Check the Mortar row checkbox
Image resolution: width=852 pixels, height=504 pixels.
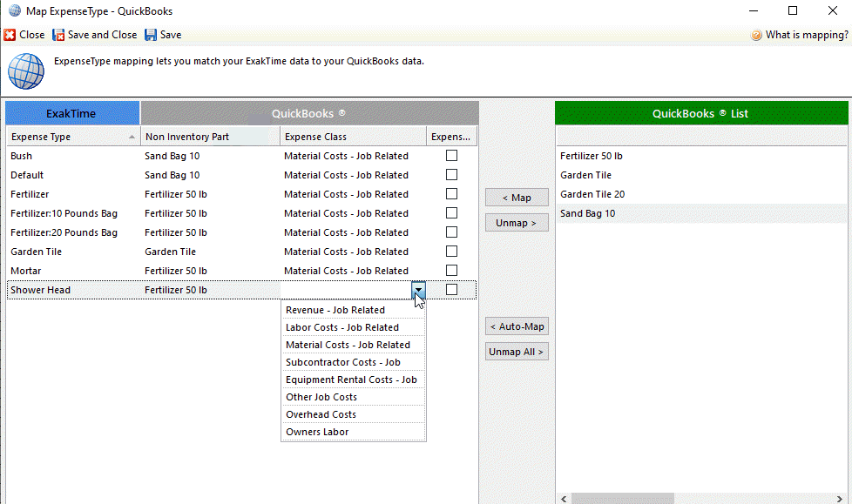coord(451,271)
